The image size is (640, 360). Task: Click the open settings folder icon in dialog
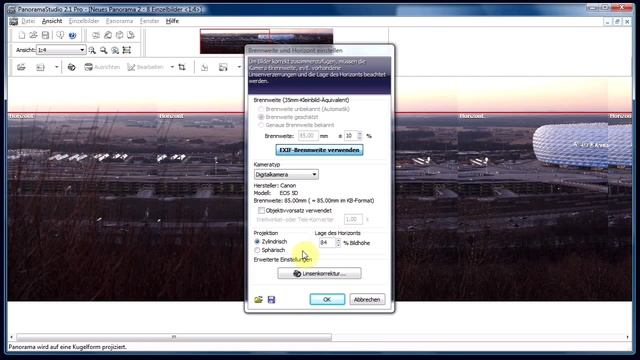[x=258, y=300]
